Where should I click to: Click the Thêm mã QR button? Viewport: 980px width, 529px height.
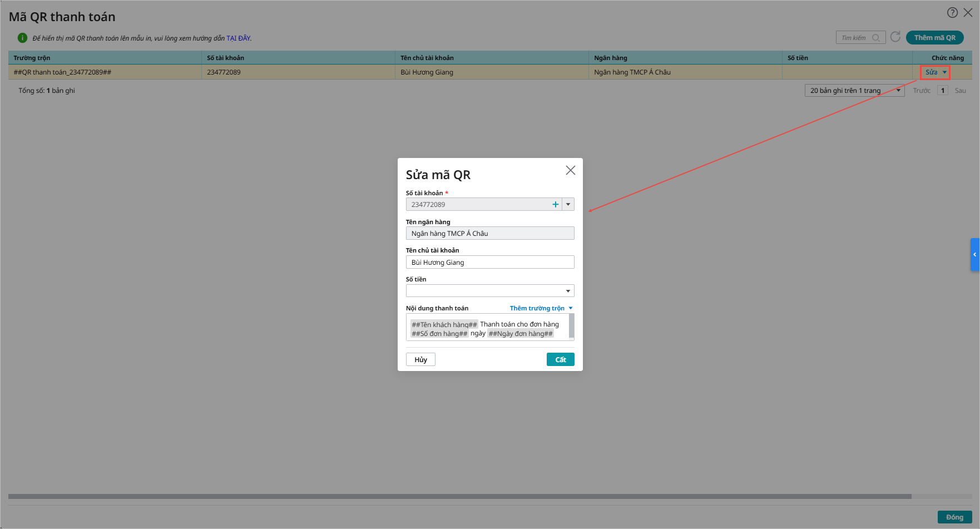click(x=935, y=38)
